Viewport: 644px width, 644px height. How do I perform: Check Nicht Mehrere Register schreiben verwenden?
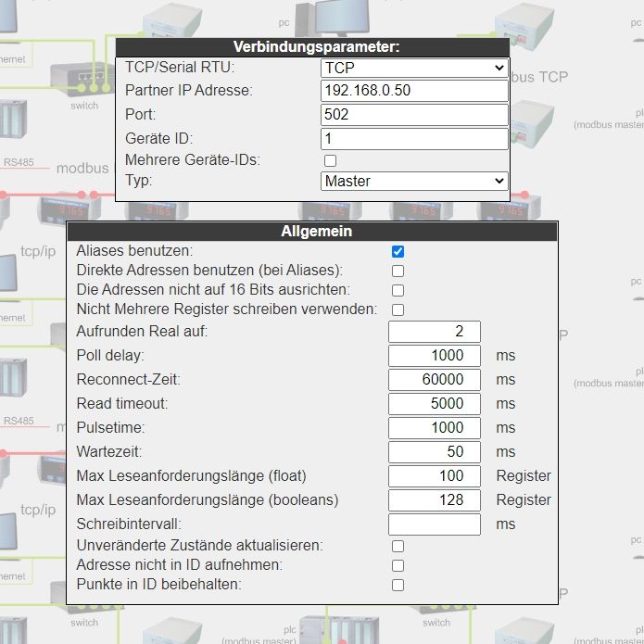tap(398, 309)
